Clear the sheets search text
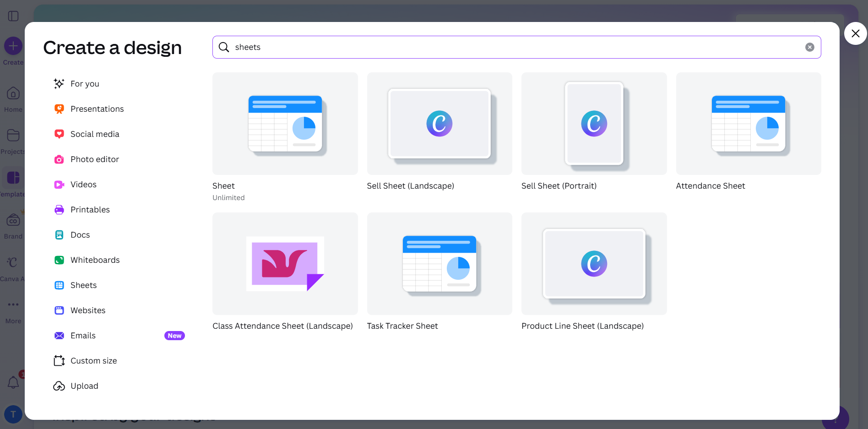Image resolution: width=868 pixels, height=429 pixels. click(809, 47)
